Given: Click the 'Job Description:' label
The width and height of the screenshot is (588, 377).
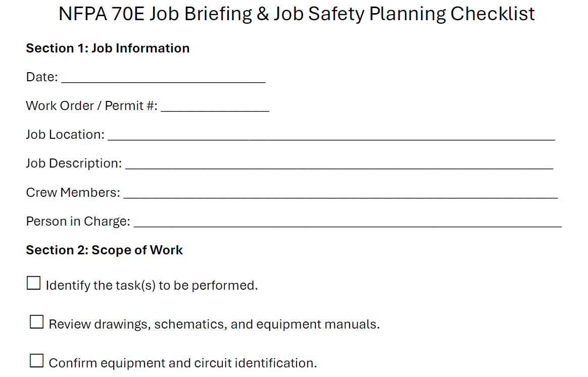Looking at the screenshot, I should point(74,164).
